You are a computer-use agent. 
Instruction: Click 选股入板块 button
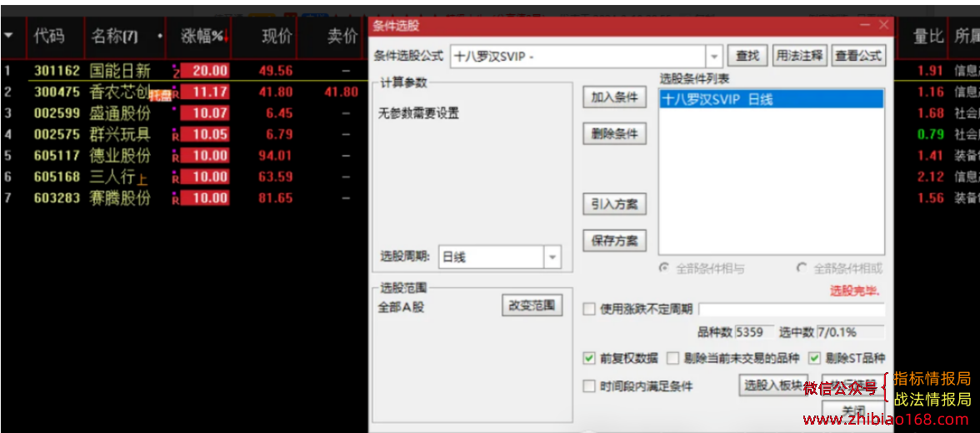(773, 386)
